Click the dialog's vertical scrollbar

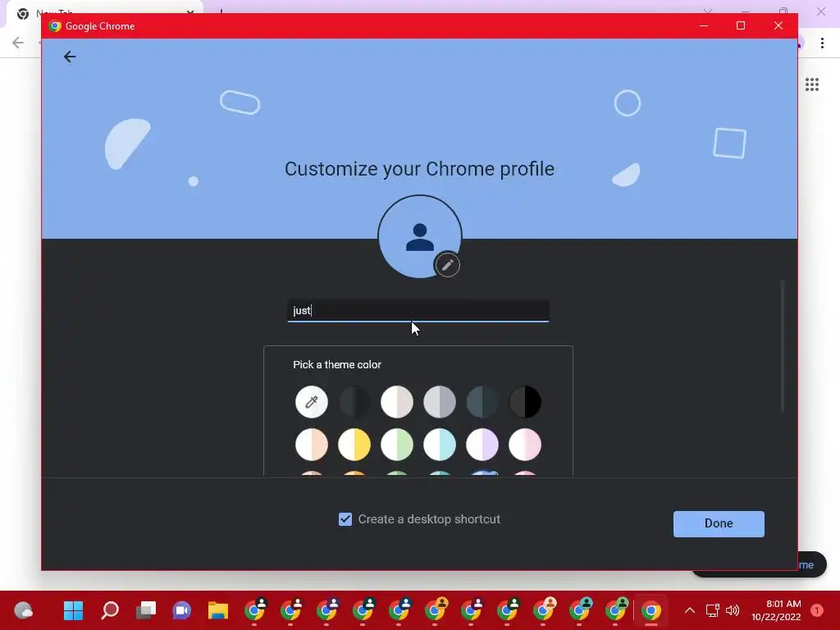tap(783, 346)
